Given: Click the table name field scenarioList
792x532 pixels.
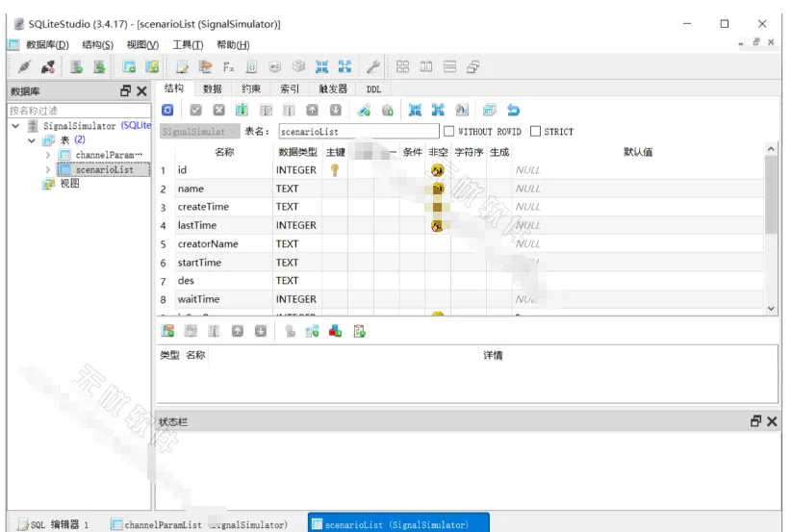Looking at the screenshot, I should tap(359, 131).
